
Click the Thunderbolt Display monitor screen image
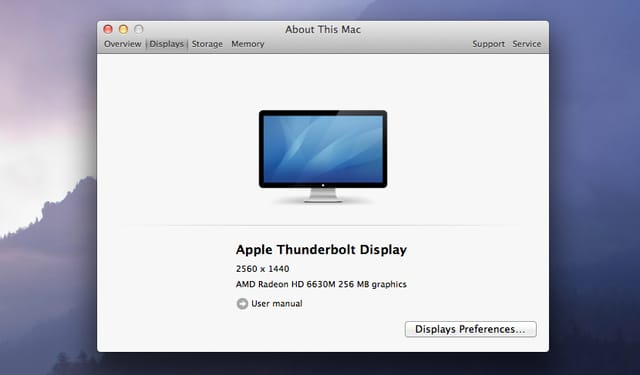(323, 149)
